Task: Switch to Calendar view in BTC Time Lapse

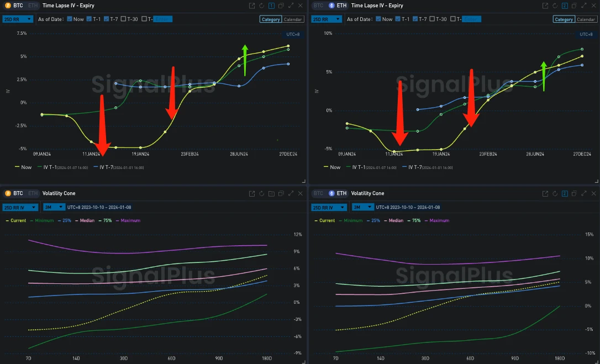Action: 293,19
